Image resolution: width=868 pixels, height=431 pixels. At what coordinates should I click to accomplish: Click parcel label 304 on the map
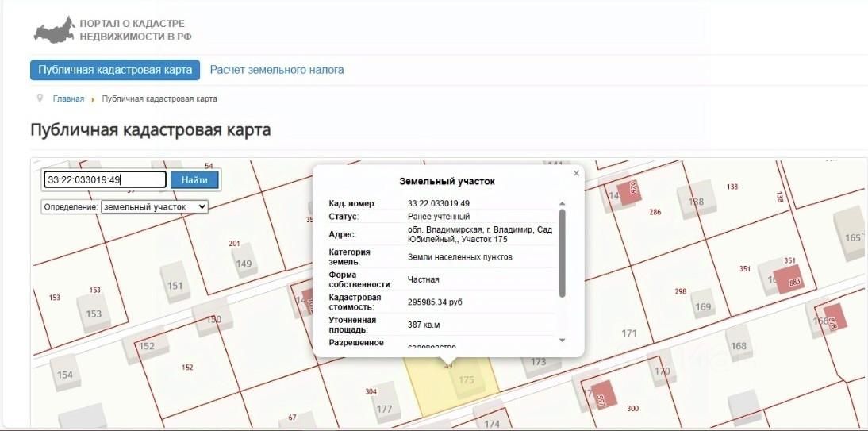click(371, 391)
